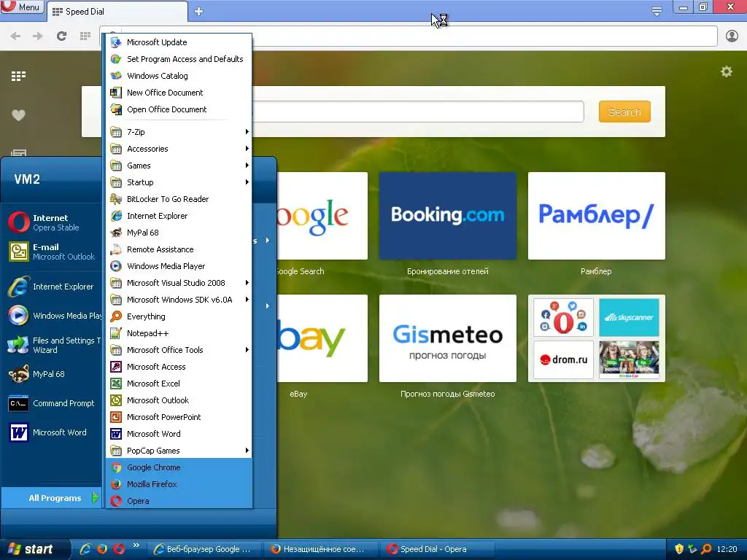Viewport: 747px width, 560px height.
Task: Open Remote Assistance
Action: [x=179, y=249]
